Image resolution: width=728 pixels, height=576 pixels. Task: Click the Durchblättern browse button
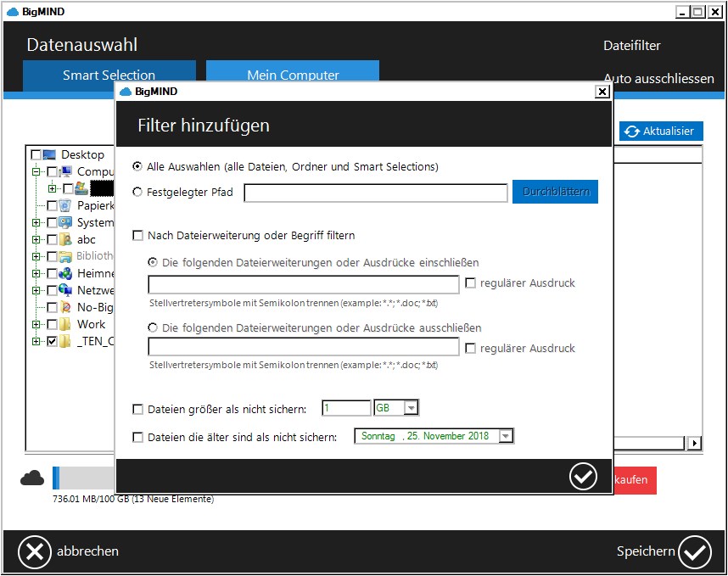tap(555, 192)
